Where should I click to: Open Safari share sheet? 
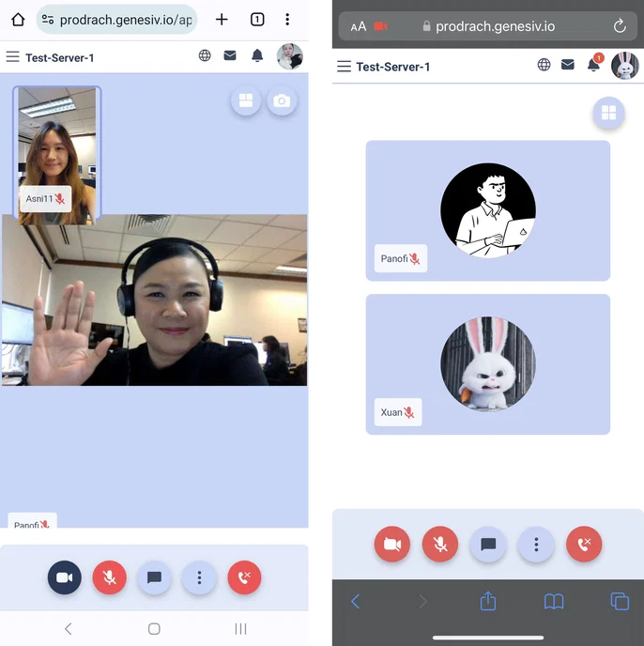[488, 601]
